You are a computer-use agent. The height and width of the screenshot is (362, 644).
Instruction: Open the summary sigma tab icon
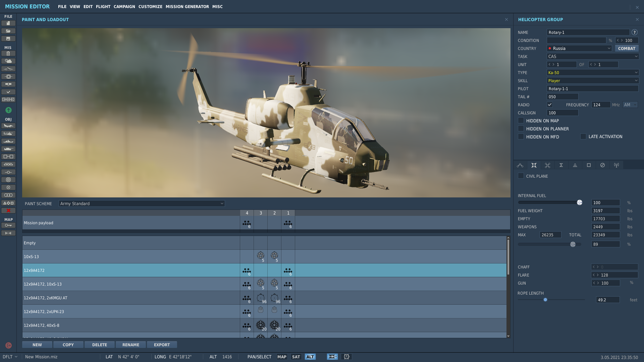(x=561, y=165)
